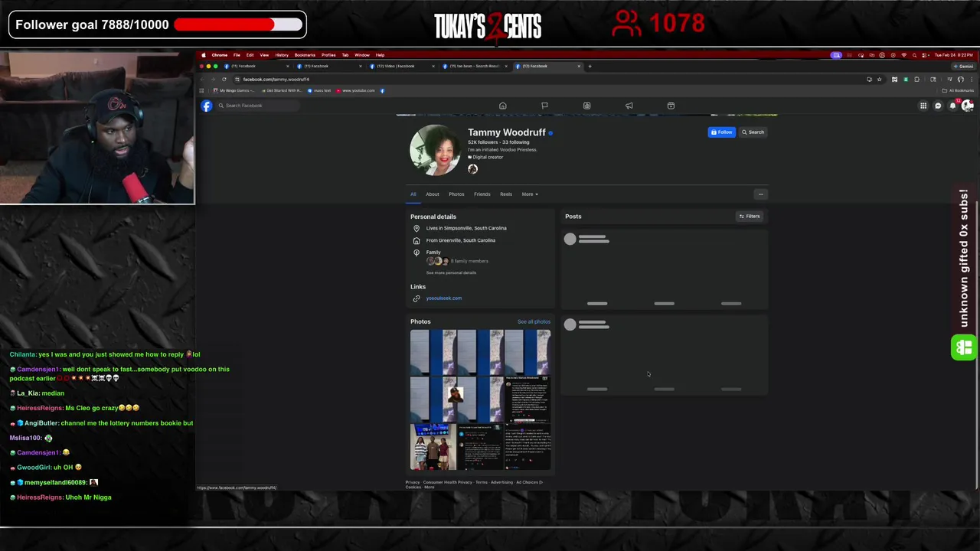The image size is (980, 551).
Task: Open the Window menu
Action: (362, 55)
